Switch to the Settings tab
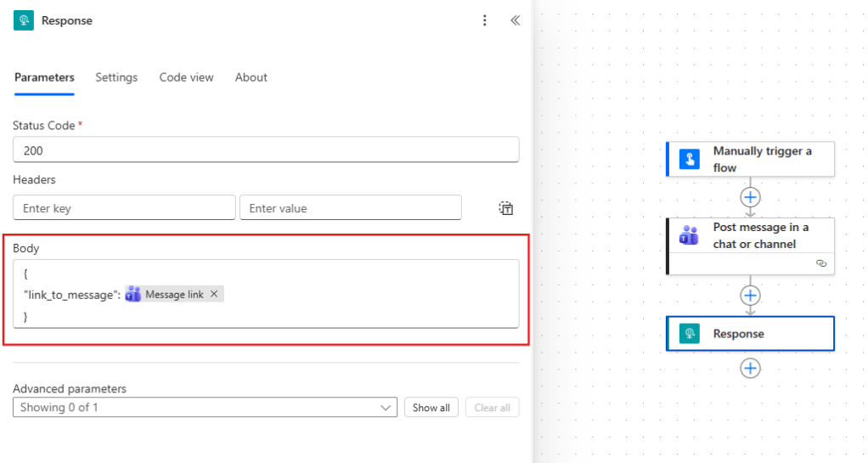Screen dimensions: 868x463 [x=116, y=77]
